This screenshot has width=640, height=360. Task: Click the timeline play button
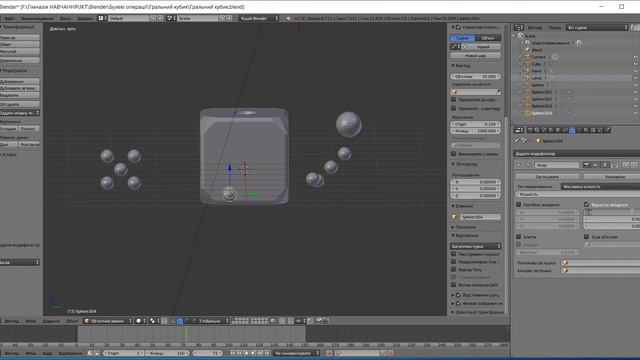point(253,353)
